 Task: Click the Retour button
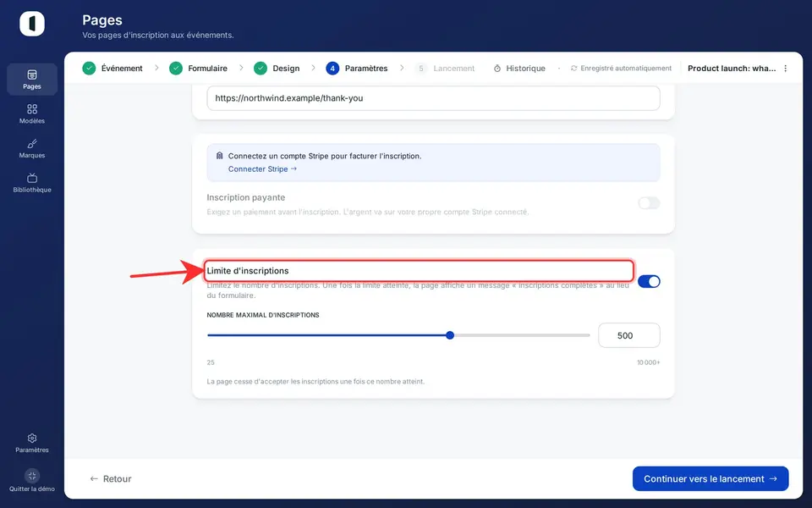click(x=111, y=479)
